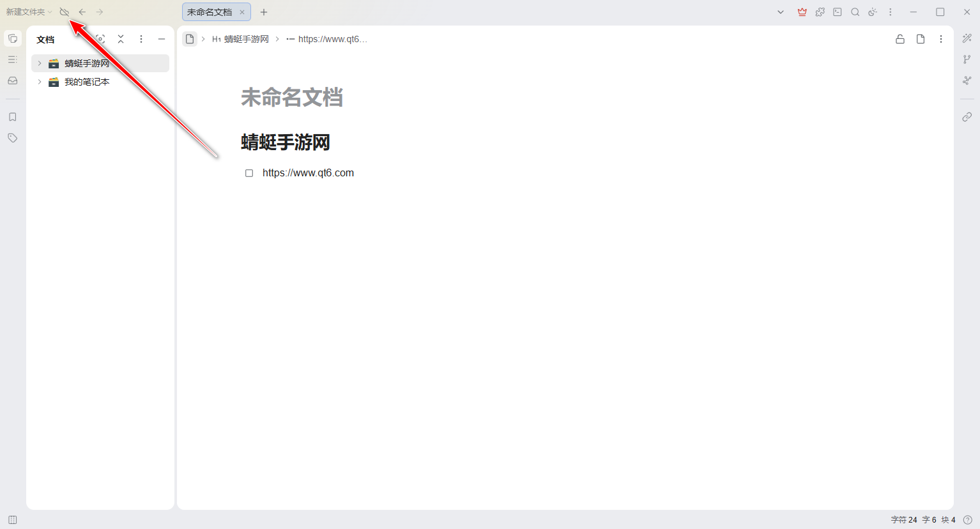Screen dimensions: 980x529
Task: Click the https://www.qt6.com text in editor
Action: [x=308, y=173]
